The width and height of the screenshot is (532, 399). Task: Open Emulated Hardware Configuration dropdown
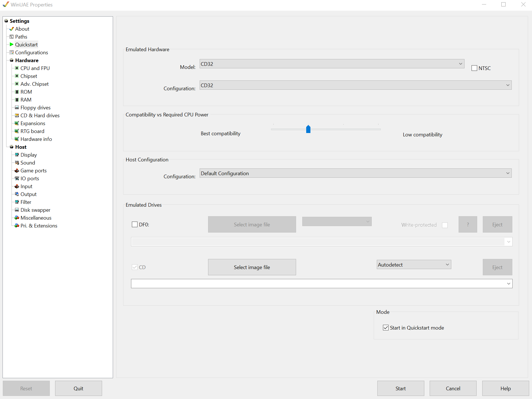click(355, 85)
